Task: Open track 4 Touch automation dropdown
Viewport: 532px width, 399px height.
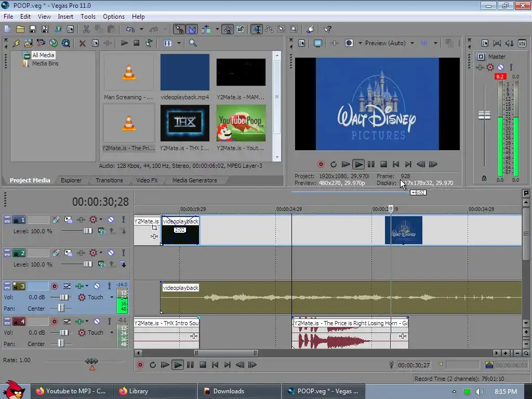Action: point(112,332)
